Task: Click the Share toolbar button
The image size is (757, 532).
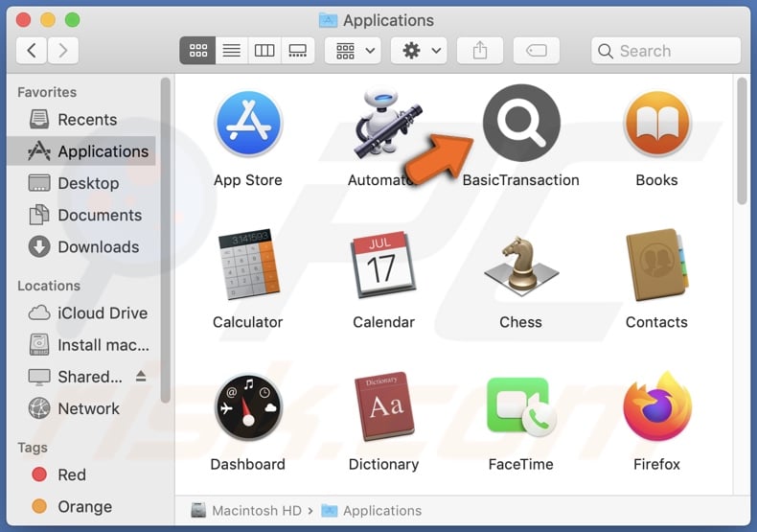Action: point(480,50)
